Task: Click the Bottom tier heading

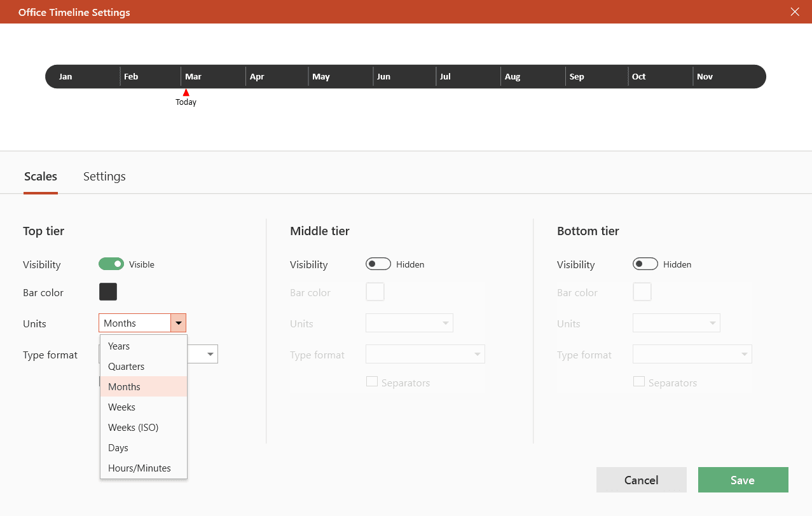Action: pos(588,231)
